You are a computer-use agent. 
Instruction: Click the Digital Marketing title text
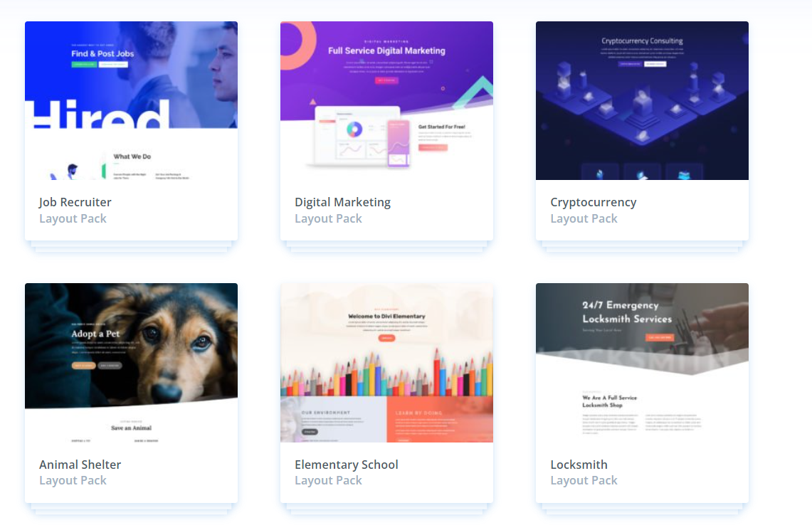343,202
